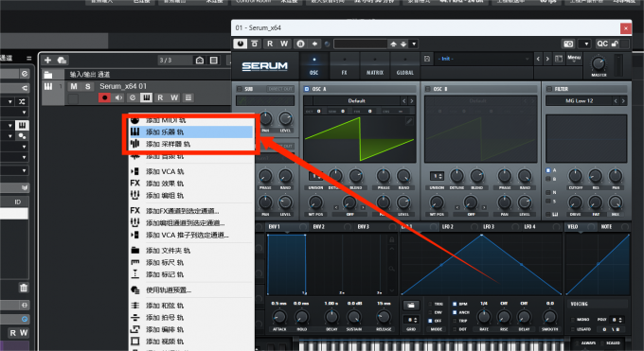Click next wavetable arrow in OSC A
Viewport: 644px width, 351px height.
[x=412, y=100]
